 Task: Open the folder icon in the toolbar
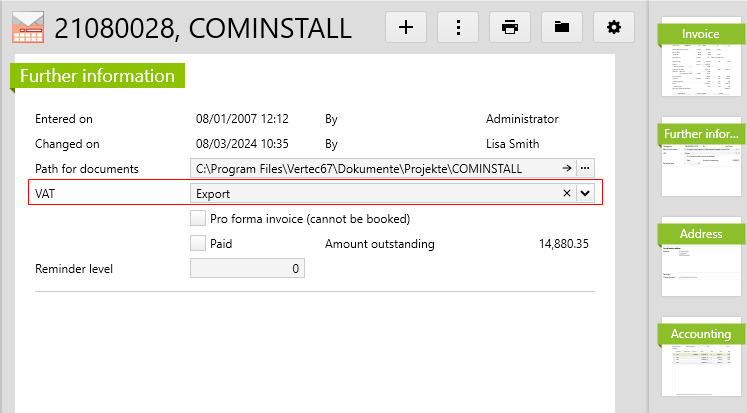click(x=562, y=27)
